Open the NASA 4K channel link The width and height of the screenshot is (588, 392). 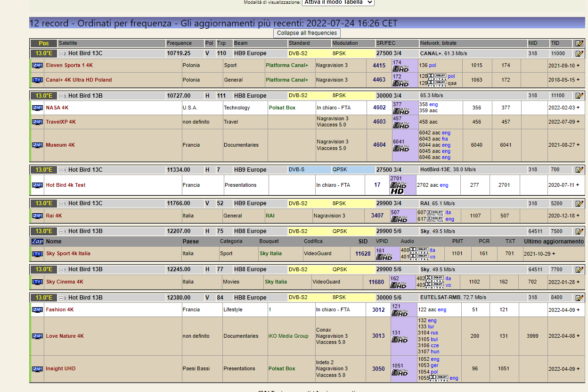click(x=57, y=108)
